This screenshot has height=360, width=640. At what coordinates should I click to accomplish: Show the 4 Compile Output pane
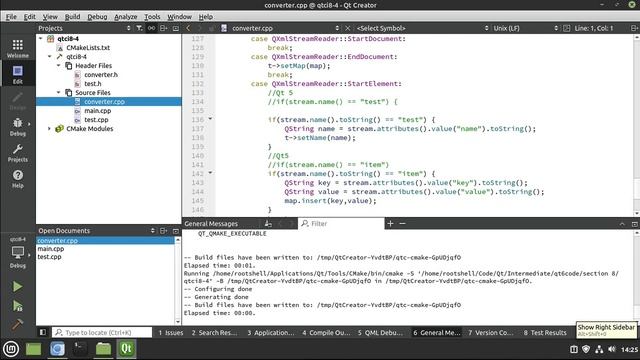pyautogui.click(x=326, y=333)
